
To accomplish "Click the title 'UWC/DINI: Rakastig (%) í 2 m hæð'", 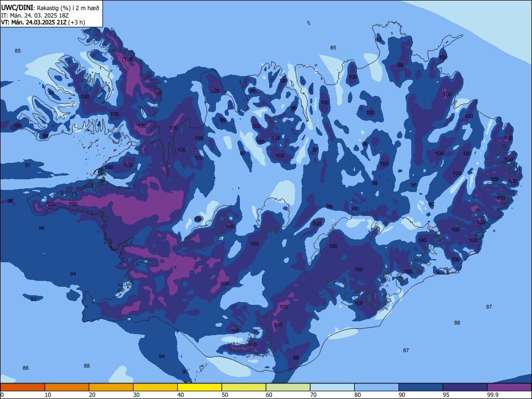I will [50, 8].
